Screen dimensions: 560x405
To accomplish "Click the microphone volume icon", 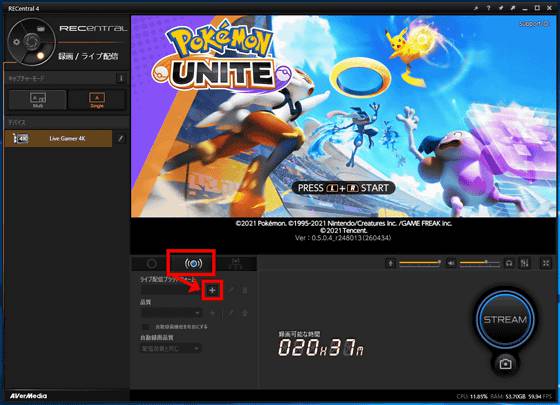I will click(x=391, y=264).
